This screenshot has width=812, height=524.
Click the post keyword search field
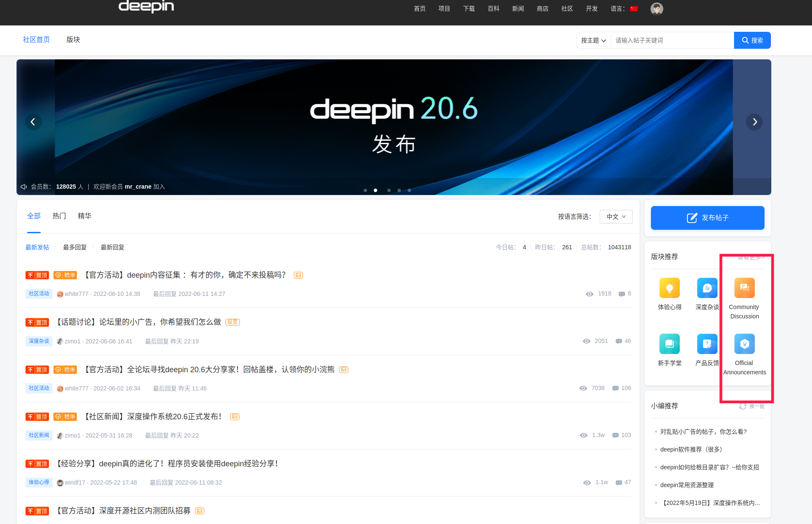coord(672,40)
